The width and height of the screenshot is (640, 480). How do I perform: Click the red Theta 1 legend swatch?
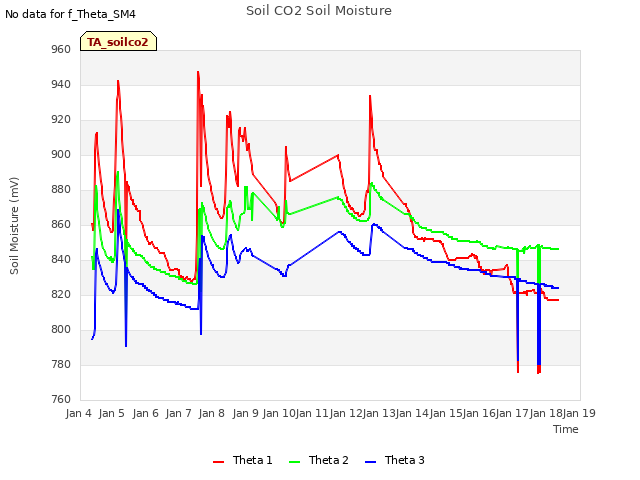click(x=219, y=462)
